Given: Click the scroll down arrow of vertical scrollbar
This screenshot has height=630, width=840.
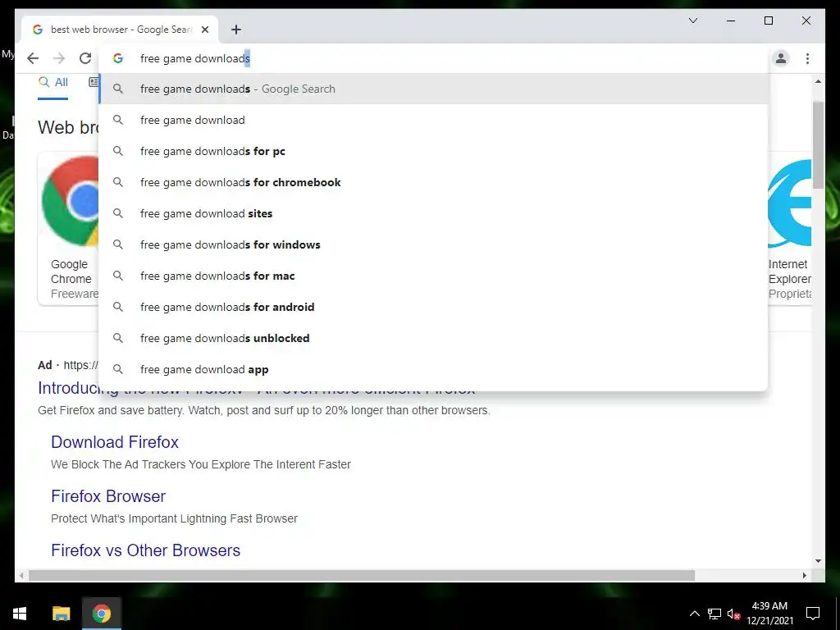Looking at the screenshot, I should coord(818,561).
